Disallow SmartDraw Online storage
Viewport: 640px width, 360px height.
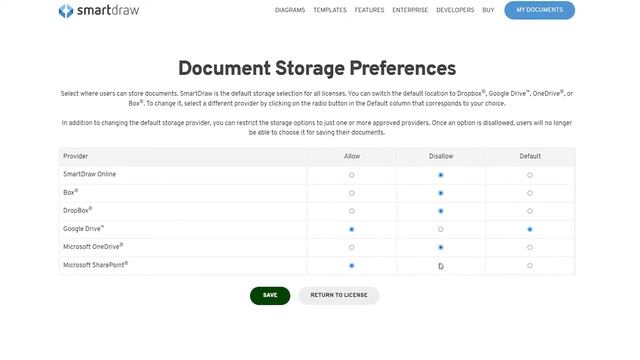[440, 175]
